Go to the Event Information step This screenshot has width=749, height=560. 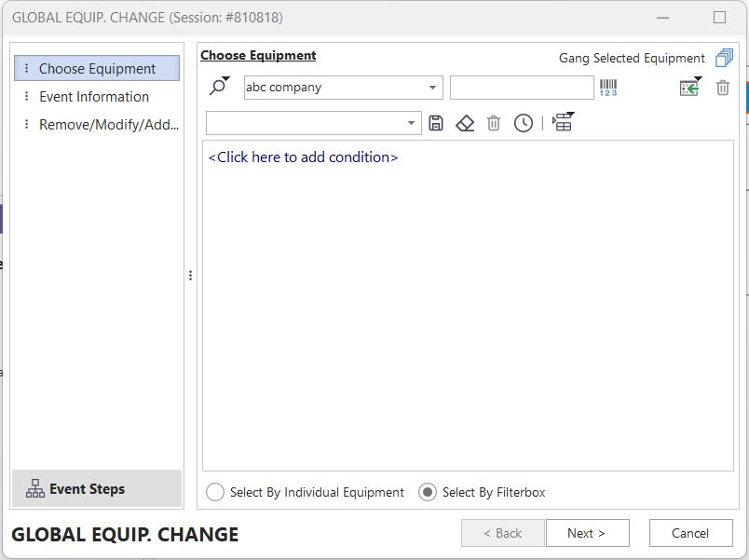(94, 97)
